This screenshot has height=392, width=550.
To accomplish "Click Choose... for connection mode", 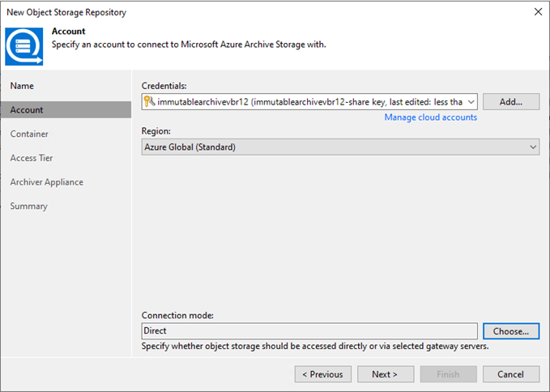I will tap(511, 331).
